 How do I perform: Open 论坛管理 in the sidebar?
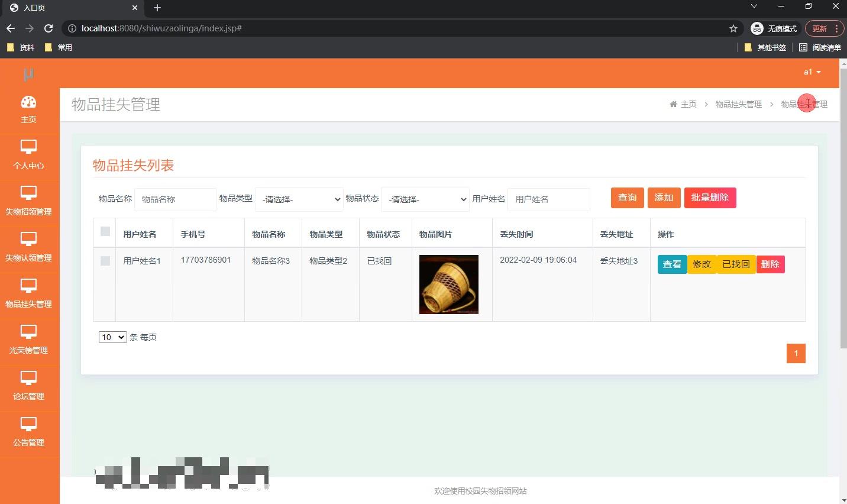coord(28,385)
